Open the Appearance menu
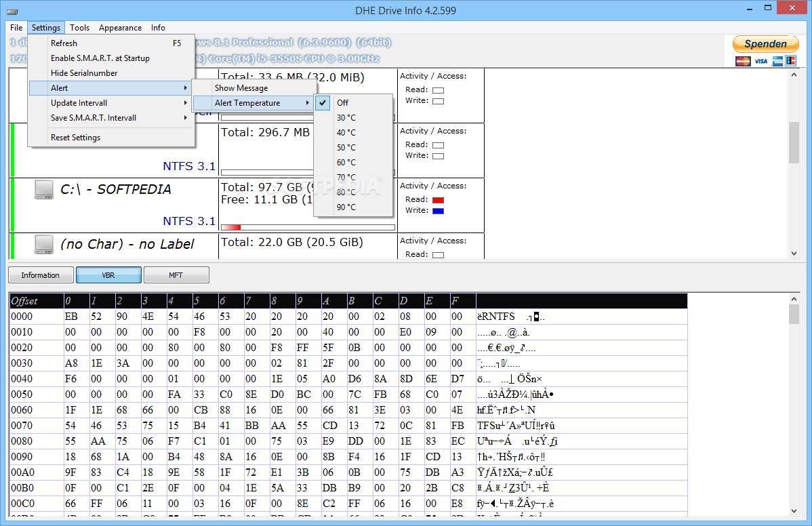Screen dimensions: 812x526 click(120, 28)
